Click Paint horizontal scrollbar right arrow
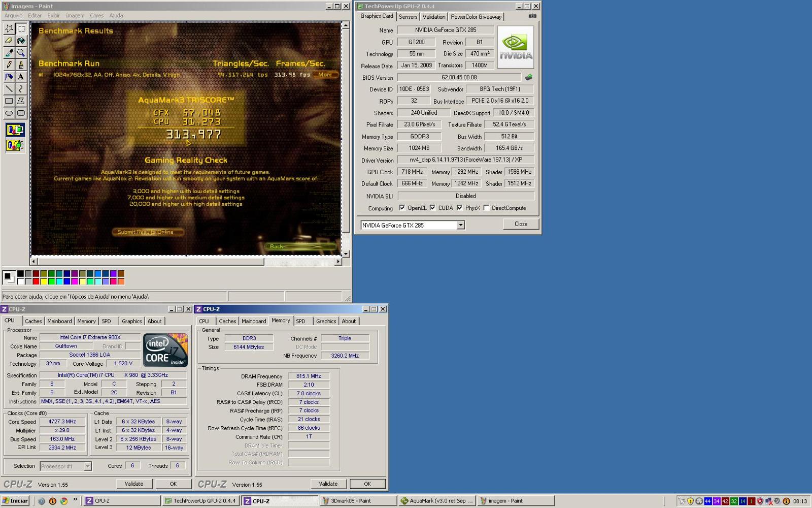The height and width of the screenshot is (508, 812). (x=338, y=261)
